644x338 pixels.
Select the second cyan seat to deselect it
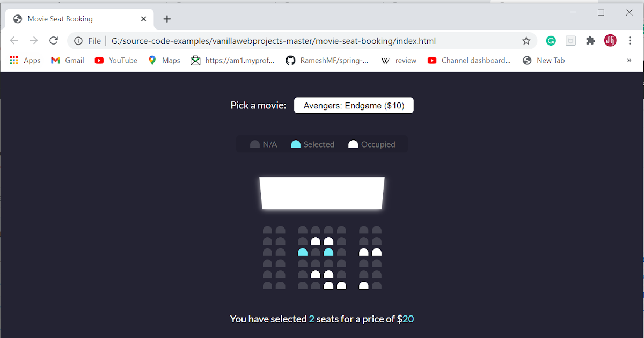(x=329, y=252)
